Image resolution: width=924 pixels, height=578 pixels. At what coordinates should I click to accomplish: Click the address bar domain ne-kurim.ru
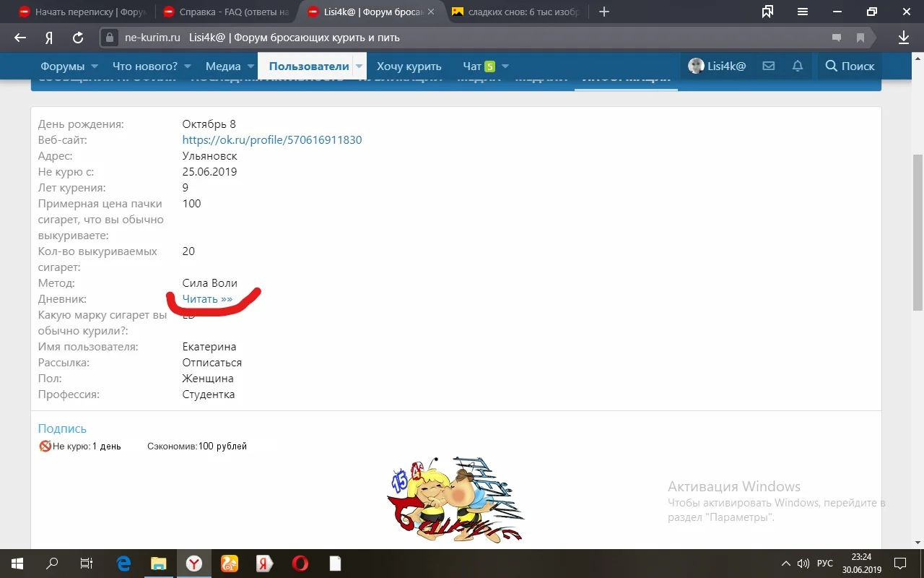coord(152,38)
